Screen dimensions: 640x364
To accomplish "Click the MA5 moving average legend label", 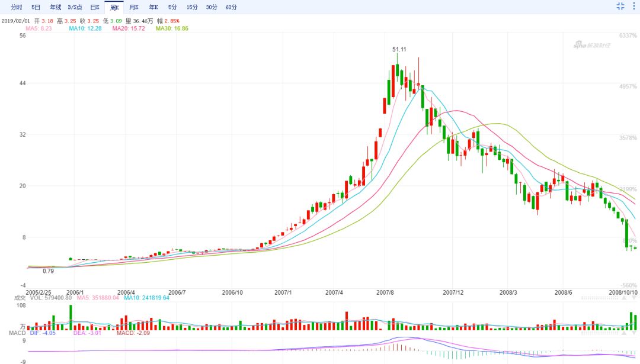I will coord(39,28).
